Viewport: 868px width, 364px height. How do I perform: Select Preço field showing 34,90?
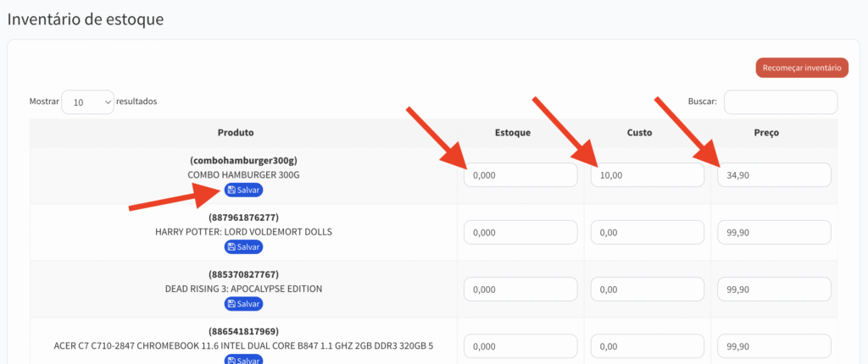coord(773,175)
